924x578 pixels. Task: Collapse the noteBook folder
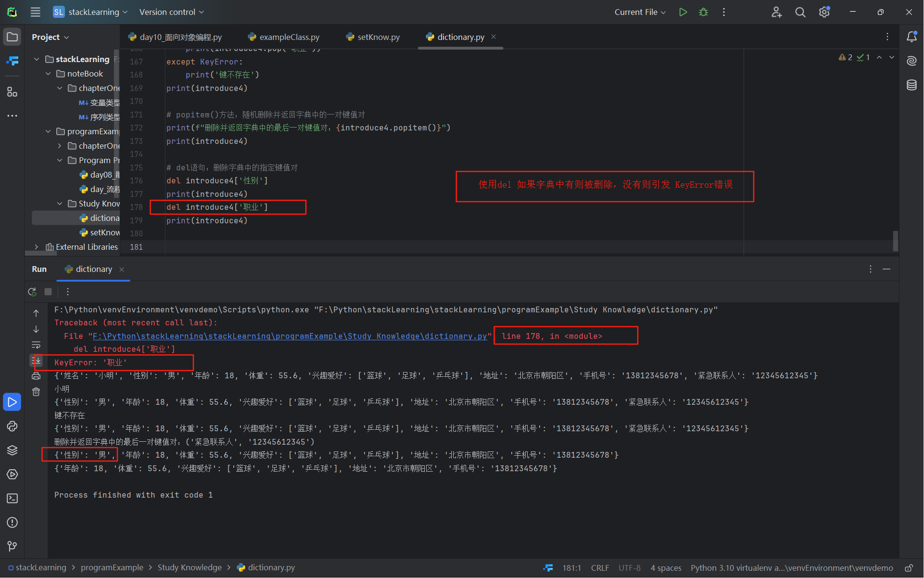pos(48,74)
